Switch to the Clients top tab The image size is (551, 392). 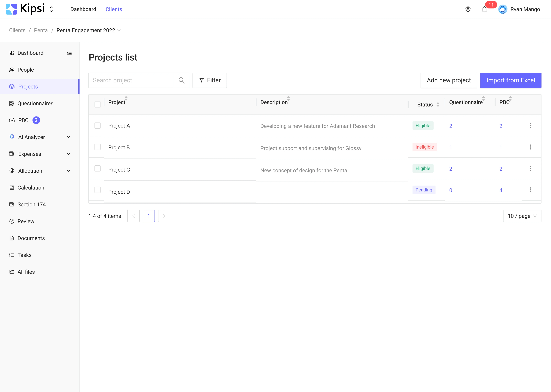(x=114, y=9)
